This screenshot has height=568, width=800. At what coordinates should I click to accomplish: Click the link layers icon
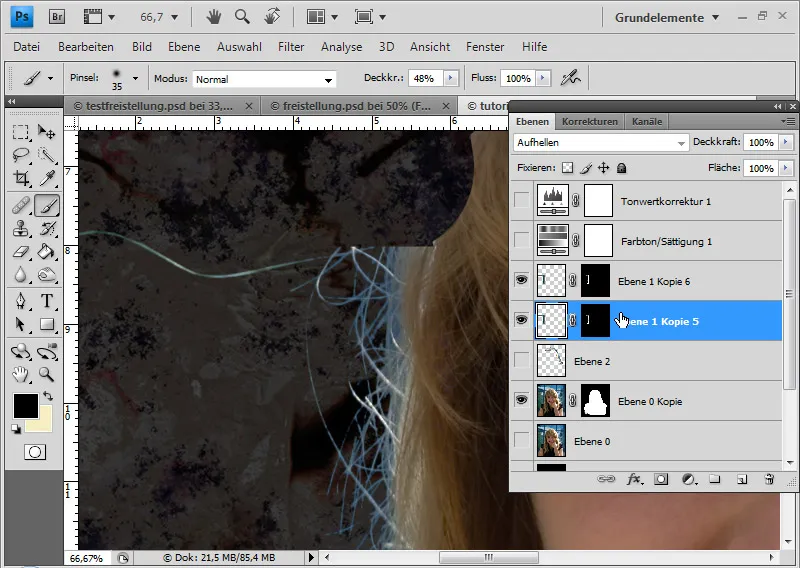click(606, 479)
